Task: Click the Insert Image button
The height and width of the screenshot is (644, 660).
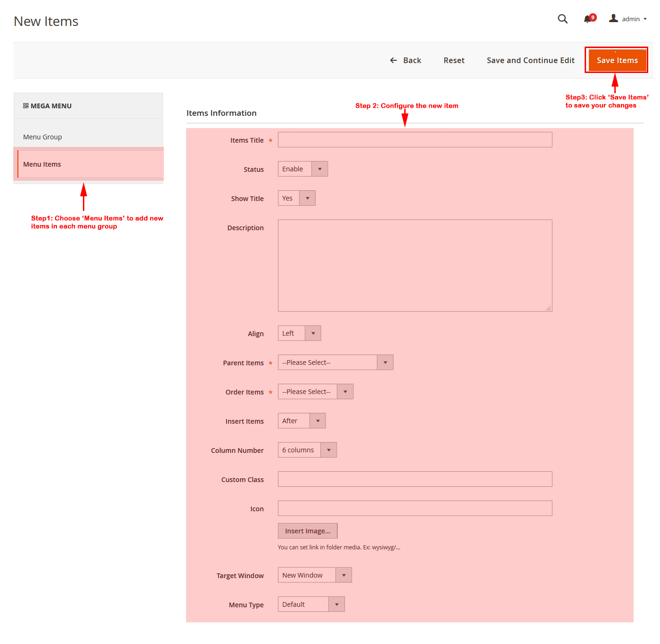Action: pyautogui.click(x=308, y=531)
